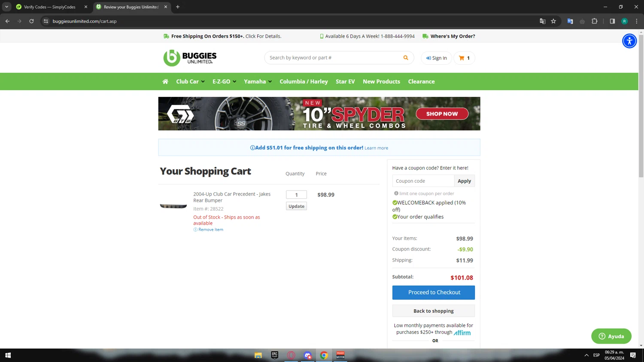This screenshot has height=362, width=644.
Task: Open the Columbia / Harley menu item
Action: click(304, 81)
